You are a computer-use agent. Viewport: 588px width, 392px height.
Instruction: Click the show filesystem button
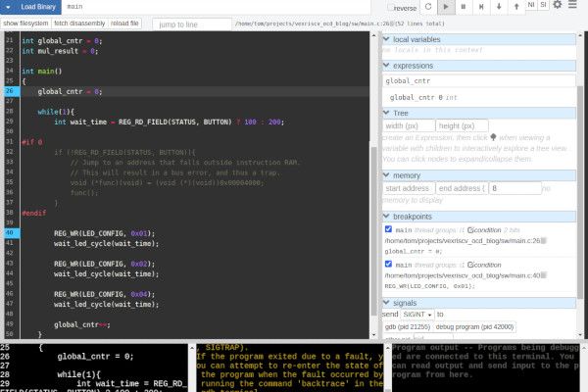pyautogui.click(x=24, y=23)
